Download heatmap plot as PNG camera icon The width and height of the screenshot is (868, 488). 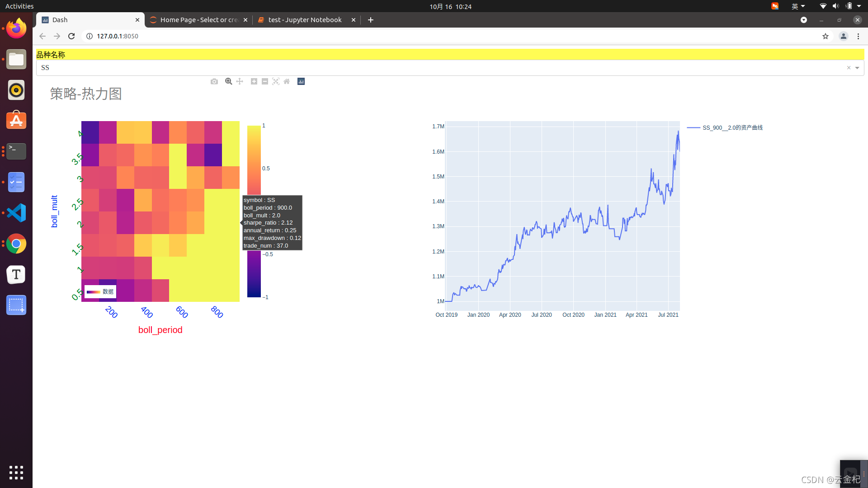pos(214,81)
